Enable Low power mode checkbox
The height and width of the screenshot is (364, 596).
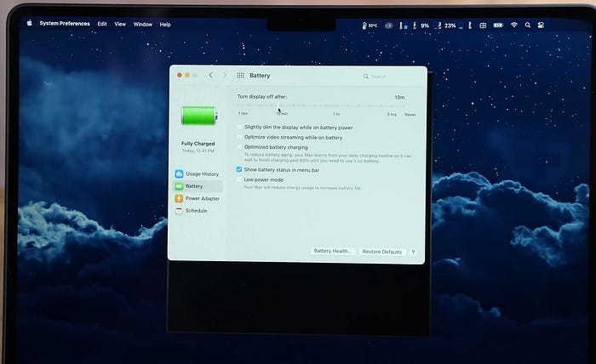click(239, 179)
